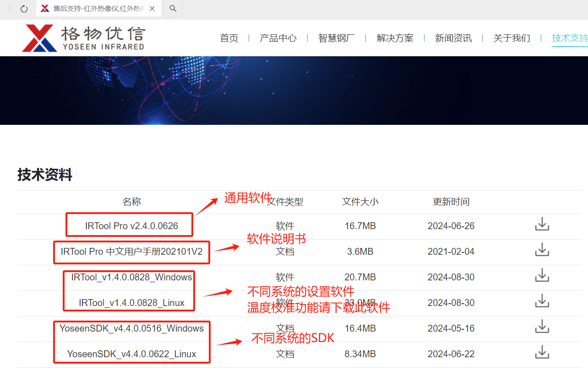This screenshot has width=588, height=370.
Task: Open the YoseenSDK_v4.4.0.0622_Linux file link
Action: click(x=131, y=354)
